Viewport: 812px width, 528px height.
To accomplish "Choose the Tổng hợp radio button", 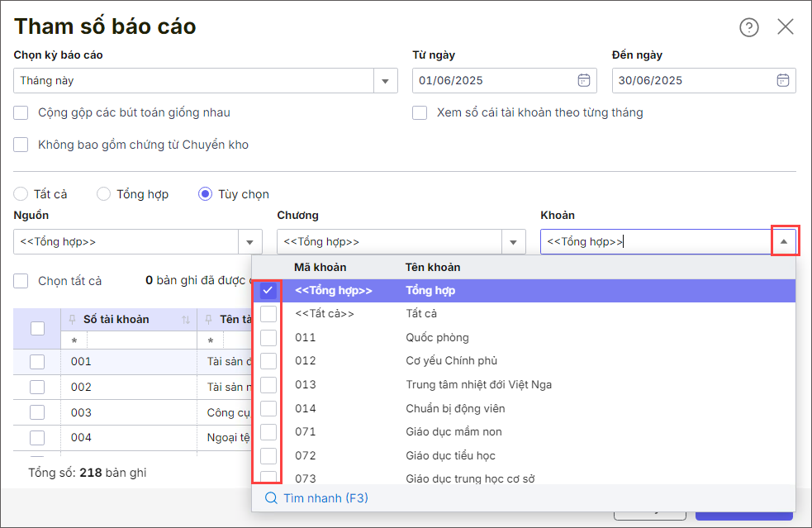I will tap(103, 194).
